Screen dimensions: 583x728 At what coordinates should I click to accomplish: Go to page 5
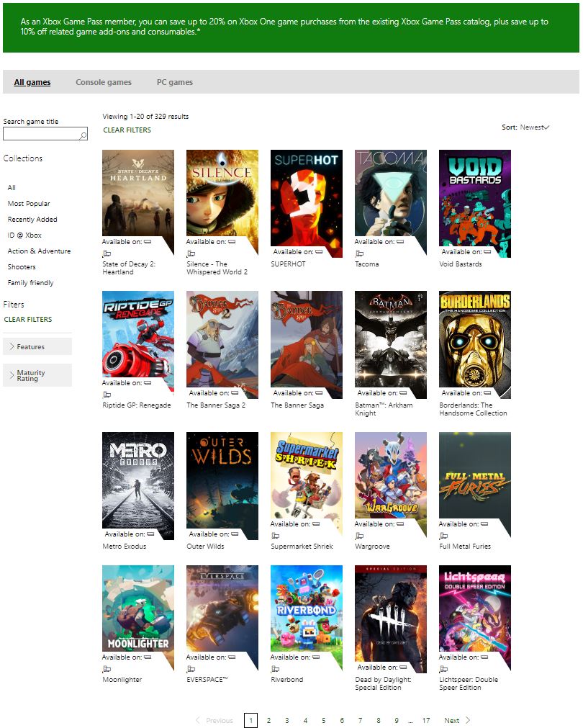(x=323, y=720)
